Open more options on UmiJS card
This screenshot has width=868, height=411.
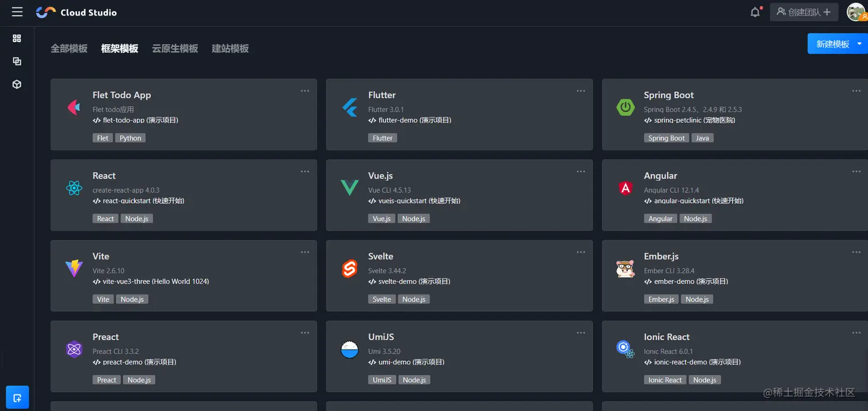581,332
